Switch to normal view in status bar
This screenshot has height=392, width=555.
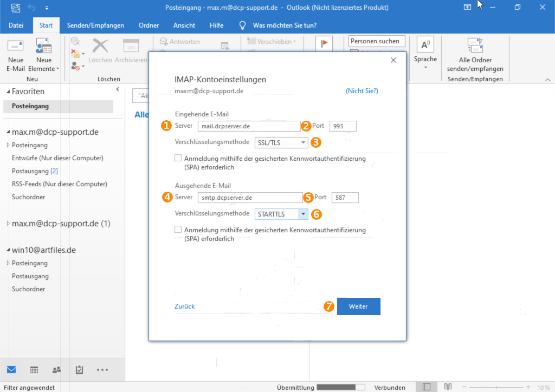click(x=427, y=387)
